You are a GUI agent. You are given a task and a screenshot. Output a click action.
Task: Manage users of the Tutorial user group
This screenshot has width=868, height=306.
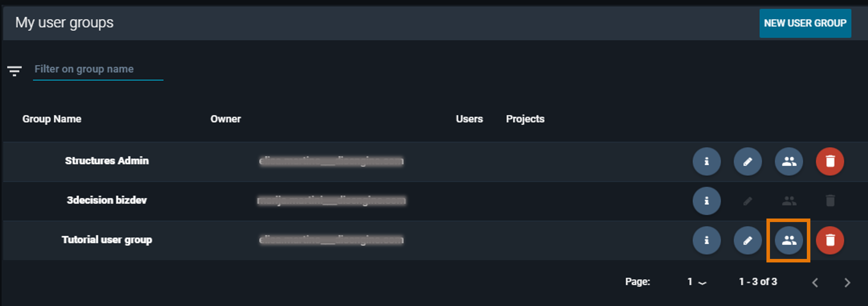(789, 241)
